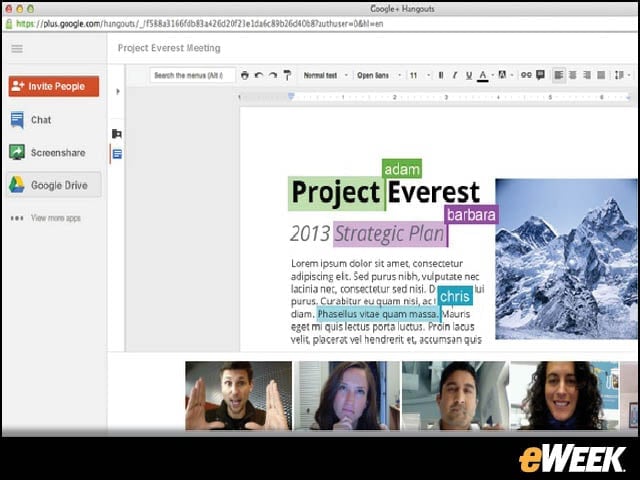Center align text
Image resolution: width=640 pixels, height=480 pixels.
[573, 75]
